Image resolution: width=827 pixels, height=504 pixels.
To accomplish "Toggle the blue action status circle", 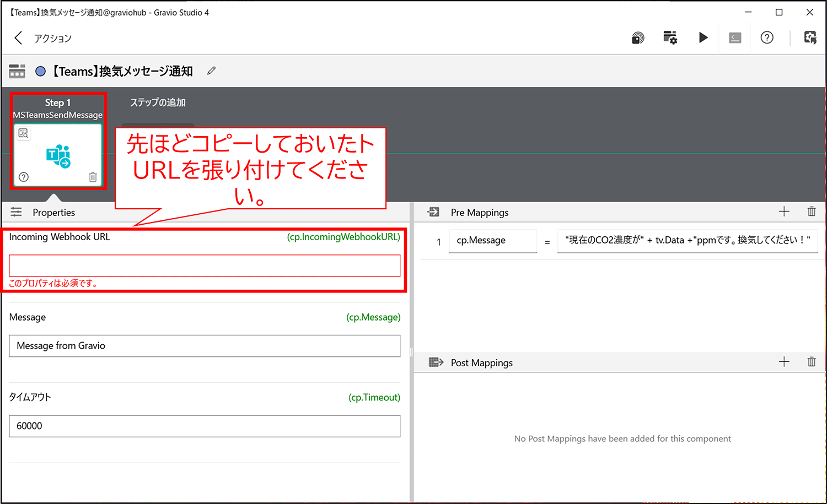I will (x=40, y=71).
